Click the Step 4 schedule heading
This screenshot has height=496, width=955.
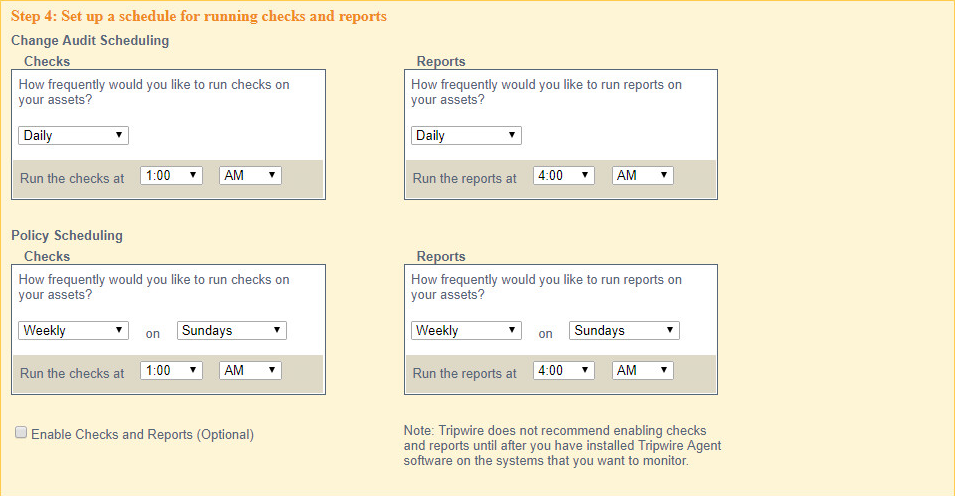[198, 17]
